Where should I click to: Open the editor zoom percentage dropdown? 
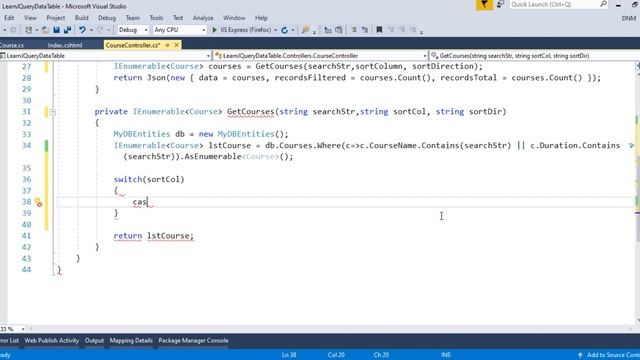pyautogui.click(x=13, y=329)
